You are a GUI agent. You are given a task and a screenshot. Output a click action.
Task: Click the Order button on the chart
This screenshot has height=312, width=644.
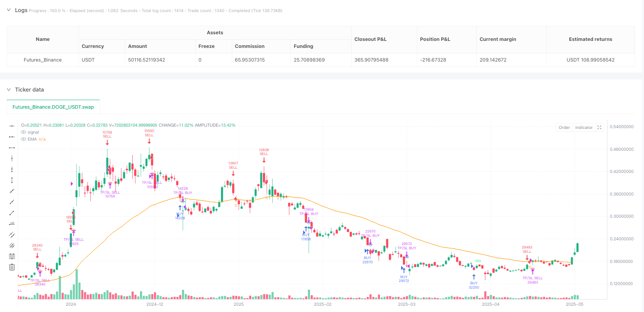(x=564, y=127)
